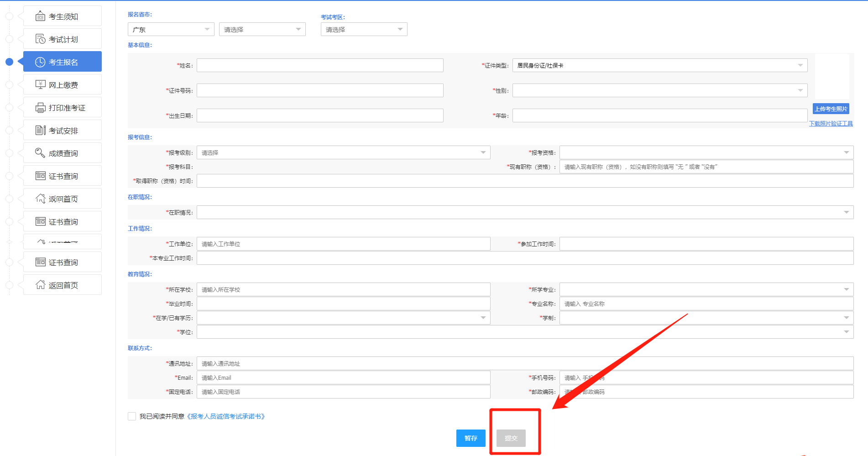Screen dimensions: 868x456
Task: Open the last 证书查询 sidebar item
Action: tap(63, 262)
